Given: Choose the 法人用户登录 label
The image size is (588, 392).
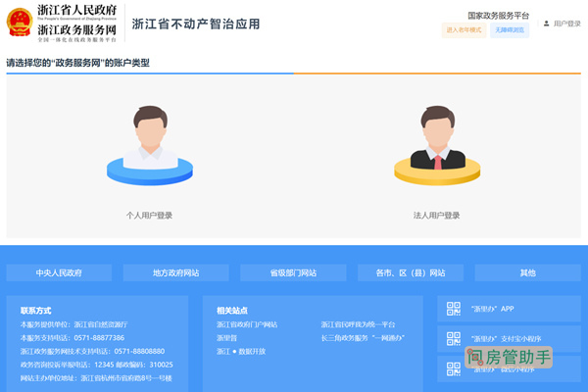Looking at the screenshot, I should coord(436,216).
